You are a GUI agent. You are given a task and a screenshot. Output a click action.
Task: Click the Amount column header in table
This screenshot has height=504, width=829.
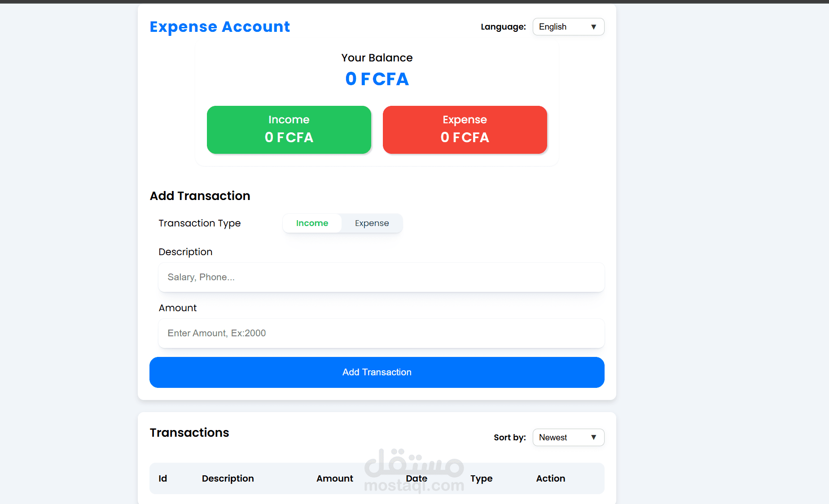pyautogui.click(x=334, y=478)
